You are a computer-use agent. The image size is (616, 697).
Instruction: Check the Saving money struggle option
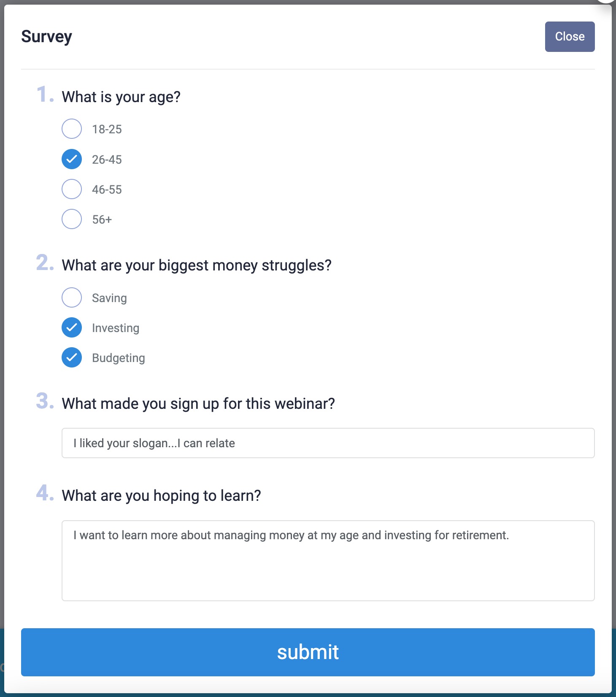72,297
